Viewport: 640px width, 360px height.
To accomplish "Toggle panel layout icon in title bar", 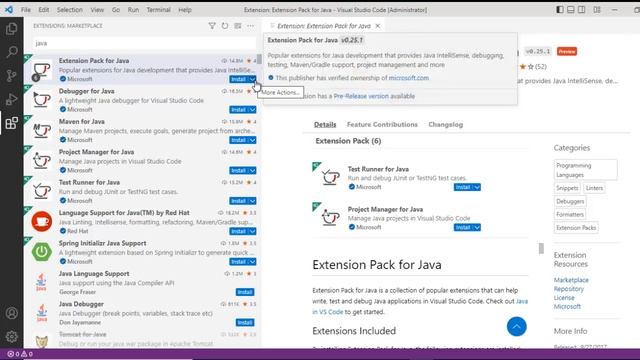I will [571, 9].
